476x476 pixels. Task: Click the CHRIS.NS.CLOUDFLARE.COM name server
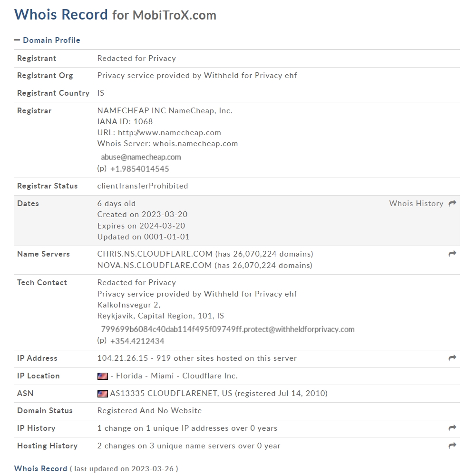155,254
